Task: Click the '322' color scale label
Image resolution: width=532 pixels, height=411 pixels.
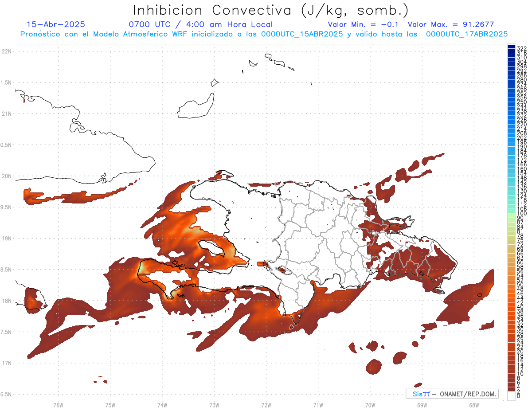Action: click(x=521, y=48)
